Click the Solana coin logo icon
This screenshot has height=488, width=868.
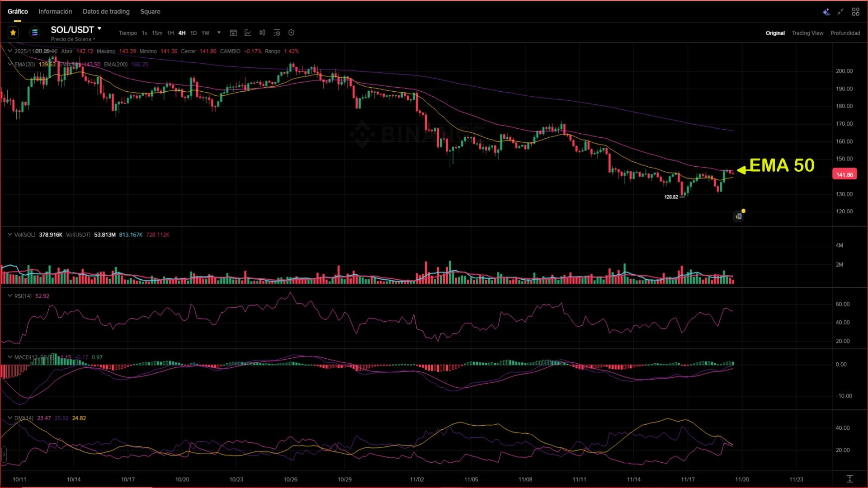[x=34, y=33]
